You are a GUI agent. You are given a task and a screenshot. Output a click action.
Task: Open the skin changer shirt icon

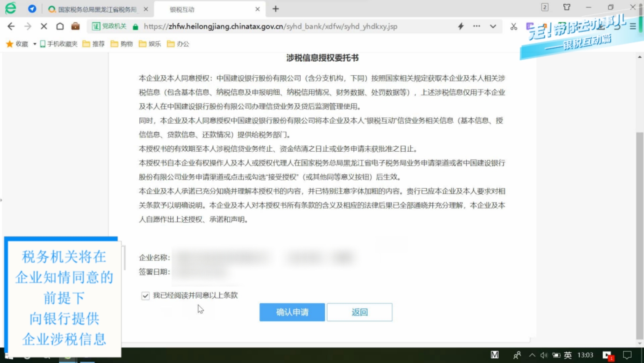567,7
